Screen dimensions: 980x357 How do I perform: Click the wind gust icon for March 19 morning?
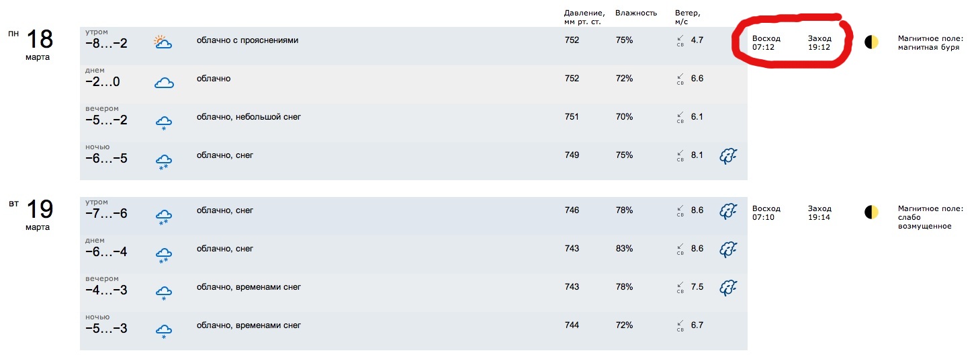point(728,210)
